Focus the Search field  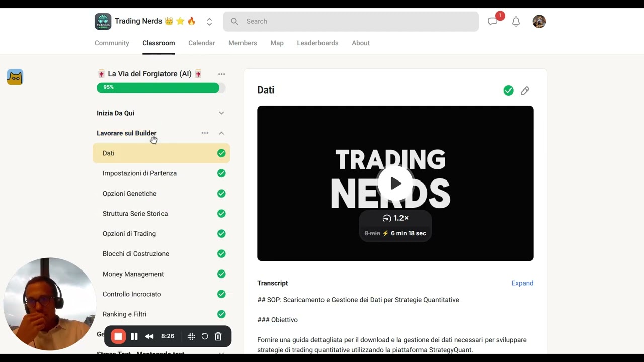(x=351, y=21)
